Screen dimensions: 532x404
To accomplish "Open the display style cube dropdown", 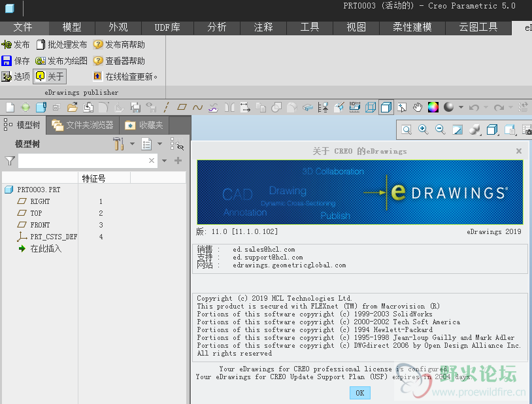I will (x=492, y=129).
